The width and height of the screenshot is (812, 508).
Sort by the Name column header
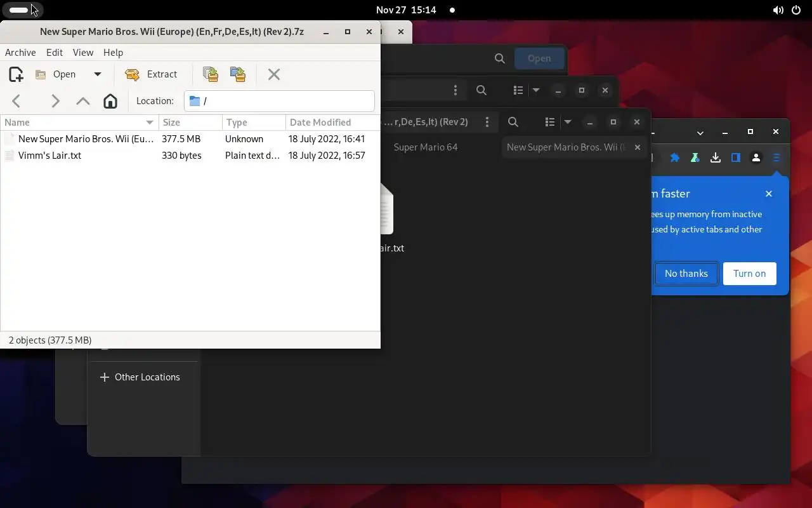coord(79,123)
